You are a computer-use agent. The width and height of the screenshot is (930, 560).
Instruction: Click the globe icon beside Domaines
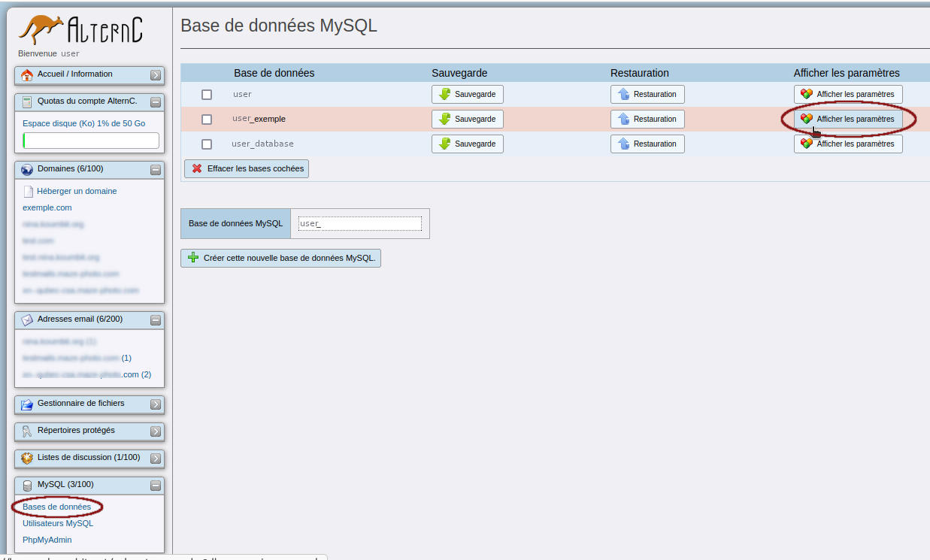(27, 170)
